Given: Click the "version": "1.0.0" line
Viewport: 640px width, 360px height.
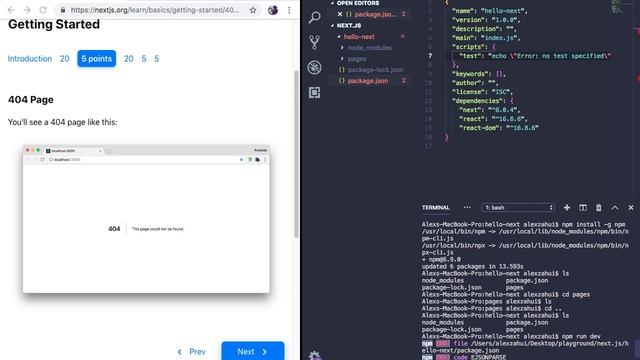Looking at the screenshot, I should pos(486,20).
